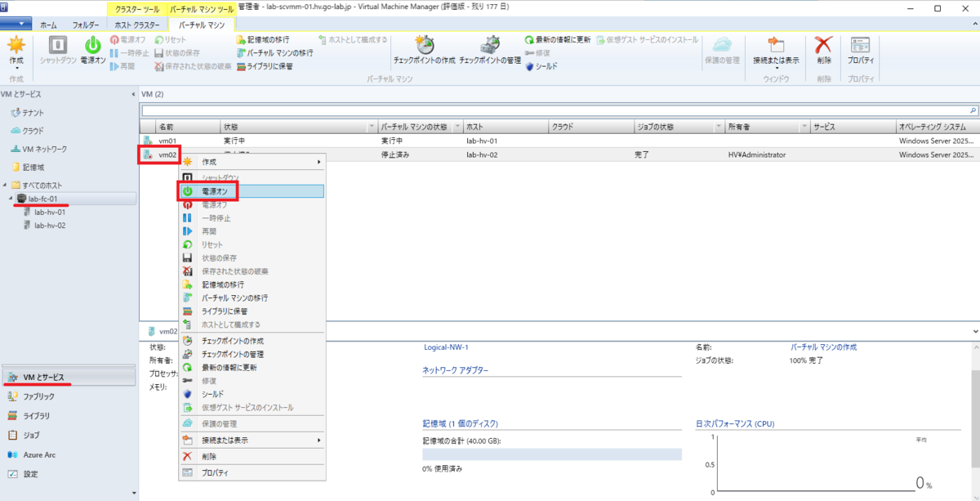Select cluster lab-fc-01 in the tree
980x501 pixels.
pos(42,199)
